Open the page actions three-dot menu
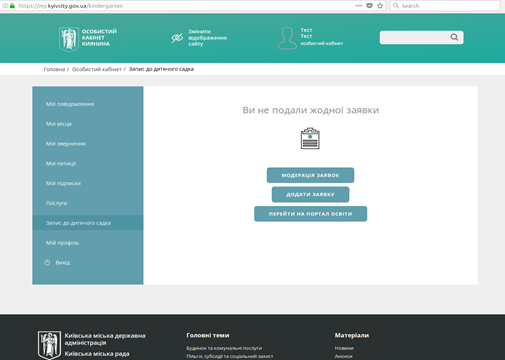This screenshot has height=360, width=505. (x=359, y=6)
